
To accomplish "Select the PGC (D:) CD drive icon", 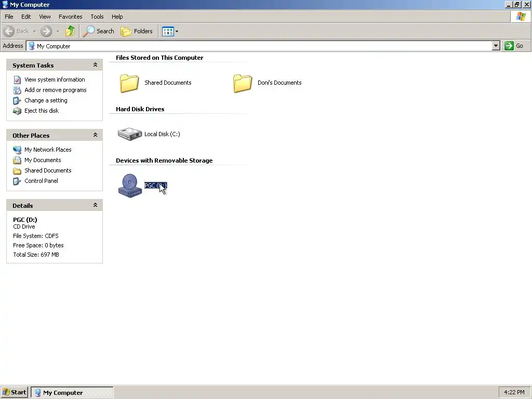I will pos(129,185).
